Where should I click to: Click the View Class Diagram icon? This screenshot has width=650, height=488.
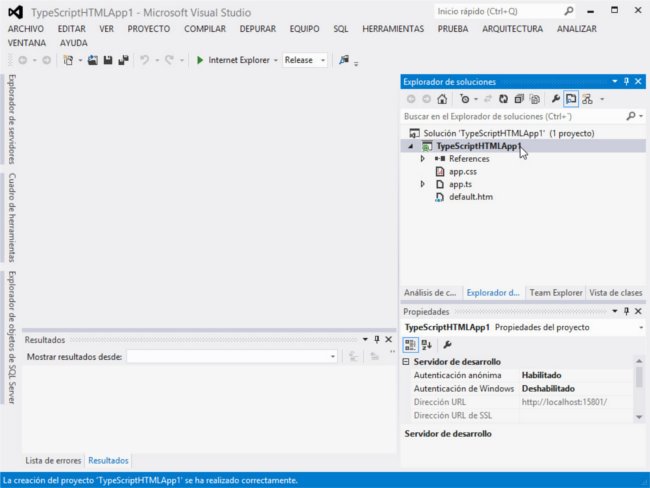click(587, 99)
